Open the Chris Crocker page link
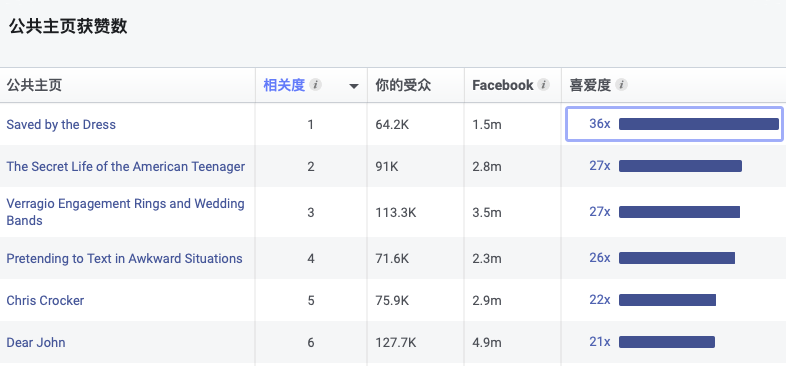This screenshot has height=366, width=786. tap(45, 300)
